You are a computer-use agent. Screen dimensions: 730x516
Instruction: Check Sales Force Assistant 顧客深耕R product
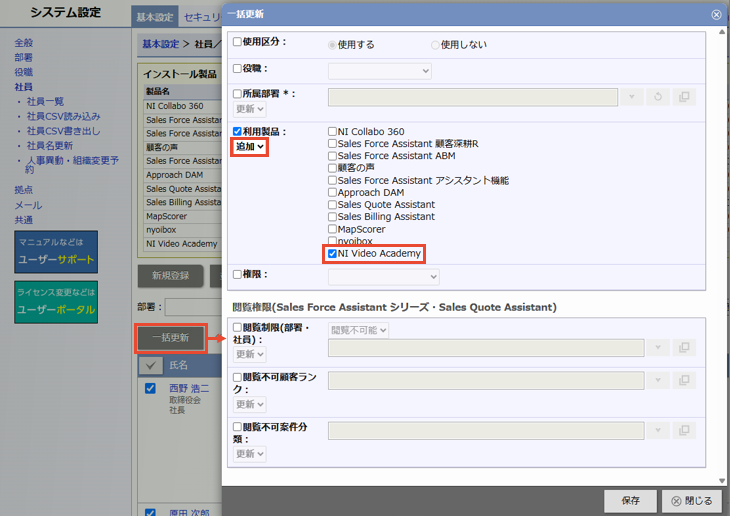click(x=332, y=143)
